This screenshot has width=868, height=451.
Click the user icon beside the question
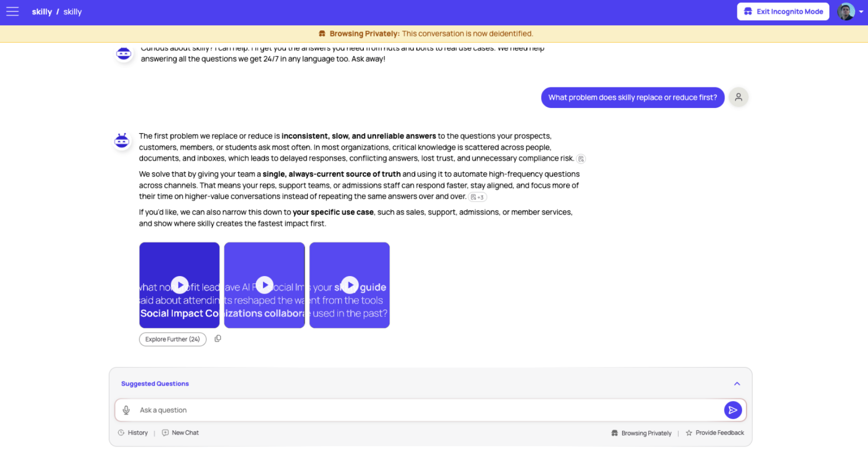click(738, 97)
